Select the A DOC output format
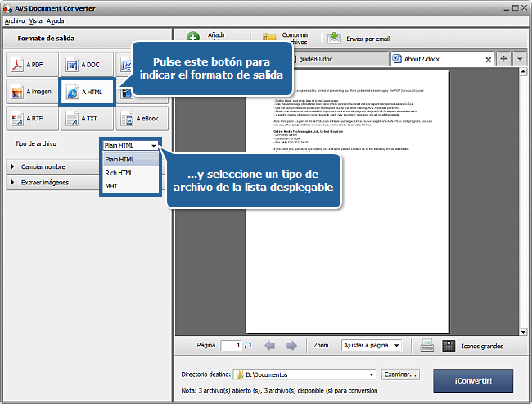The height and width of the screenshot is (404, 532). coord(87,65)
